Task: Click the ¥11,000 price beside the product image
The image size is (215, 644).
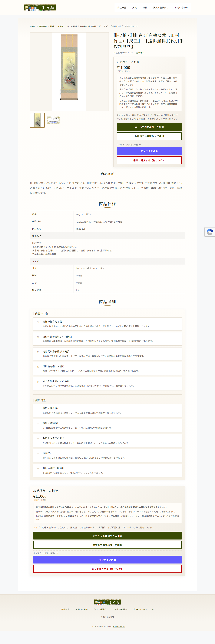Action: point(123,68)
